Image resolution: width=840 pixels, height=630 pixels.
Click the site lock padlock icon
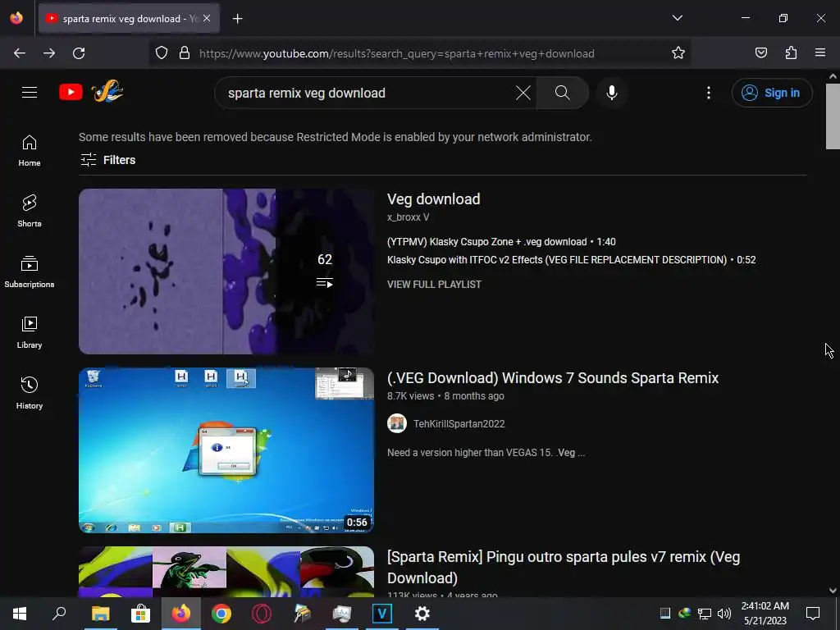pos(185,53)
